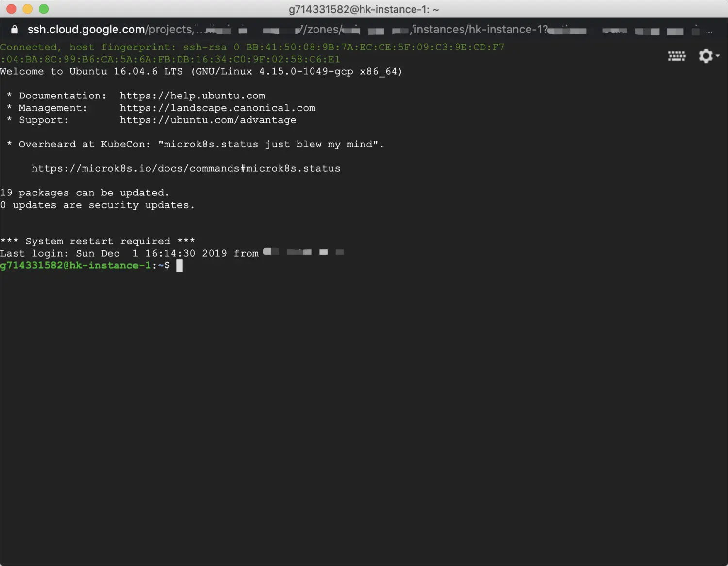Click the window title g714331582@hk-instance-1
This screenshot has height=566, width=728.
point(364,9)
